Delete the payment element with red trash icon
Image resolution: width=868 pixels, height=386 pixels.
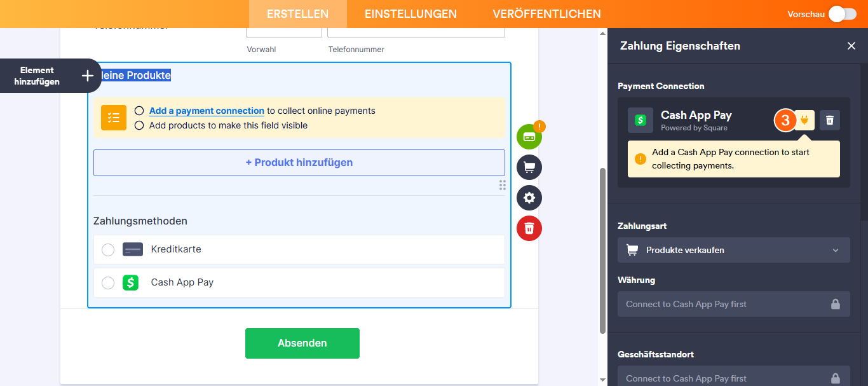click(x=529, y=228)
